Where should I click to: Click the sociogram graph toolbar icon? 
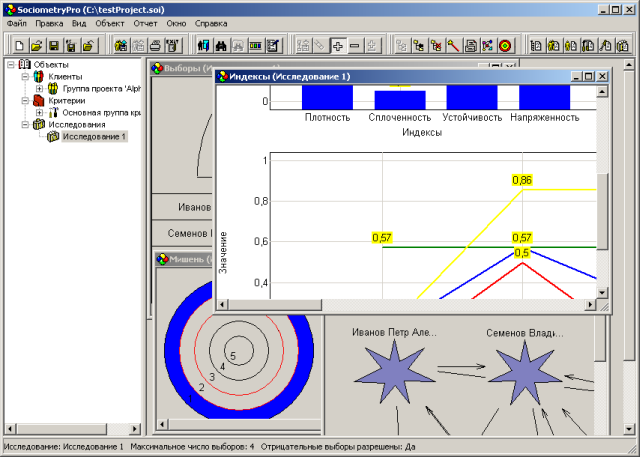[x=487, y=45]
